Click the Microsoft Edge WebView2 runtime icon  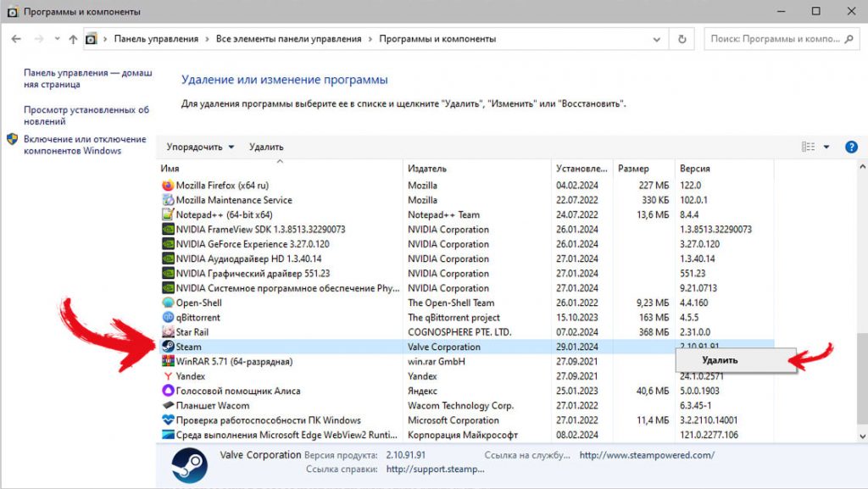pyautogui.click(x=168, y=435)
